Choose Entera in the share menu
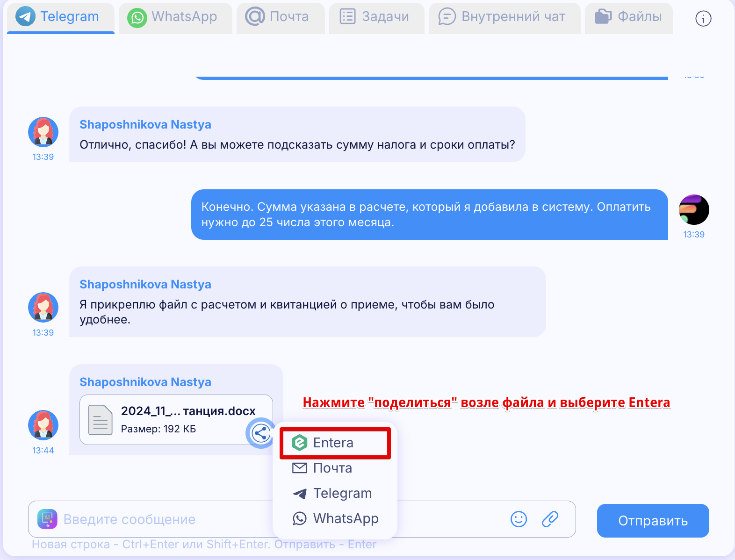The image size is (735, 560). pos(335,443)
